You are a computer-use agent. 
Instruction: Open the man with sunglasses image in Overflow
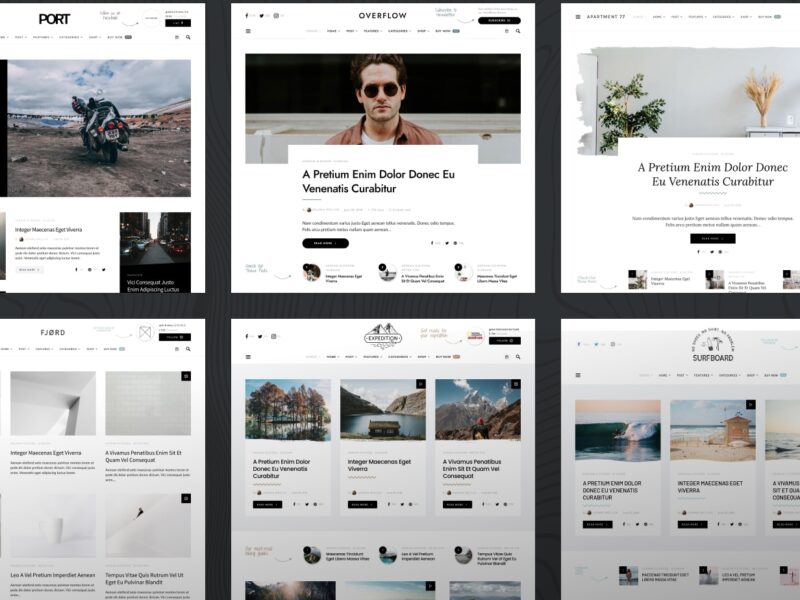pyautogui.click(x=383, y=99)
